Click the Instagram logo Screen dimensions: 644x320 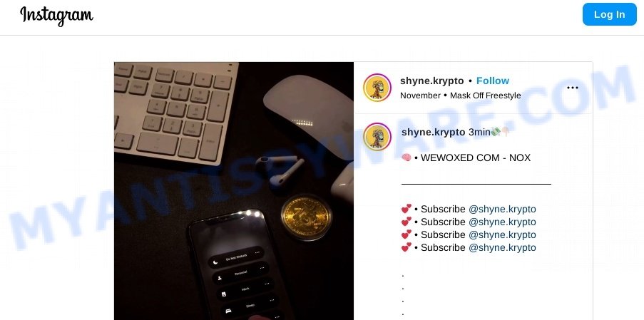point(56,16)
